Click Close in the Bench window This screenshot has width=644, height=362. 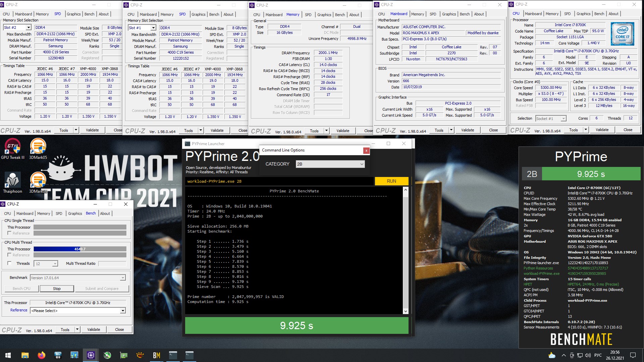[119, 329]
